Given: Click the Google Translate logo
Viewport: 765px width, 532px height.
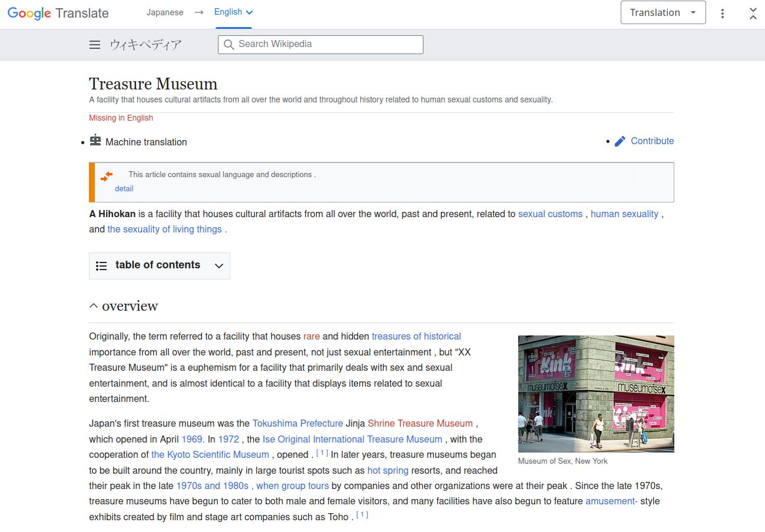Looking at the screenshot, I should pos(58,14).
